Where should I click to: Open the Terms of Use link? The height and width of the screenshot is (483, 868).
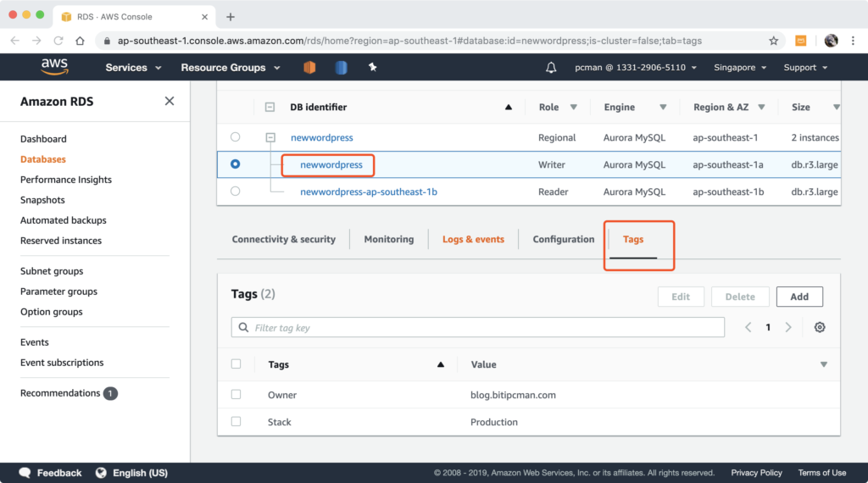point(822,473)
